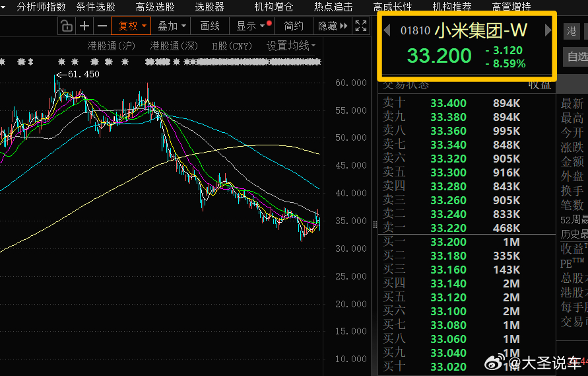Click 隐藏 hide panel button
588x376 pixels.
(333, 26)
